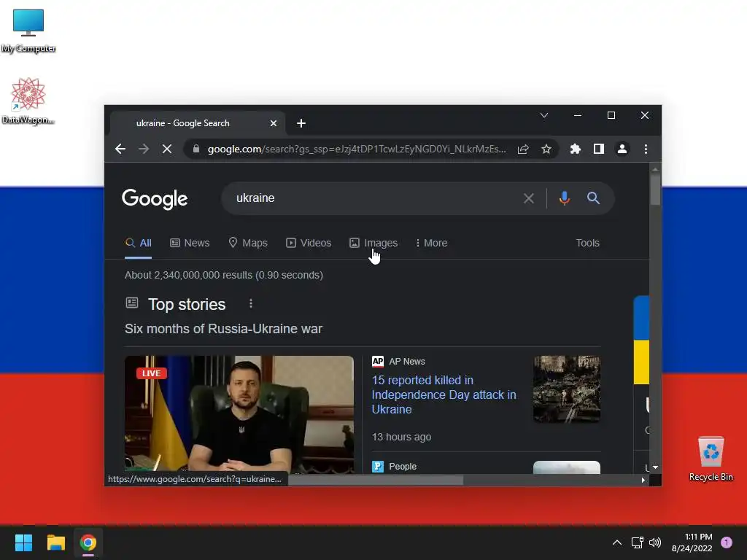
Task: Click the AP News source label
Action: coord(407,362)
